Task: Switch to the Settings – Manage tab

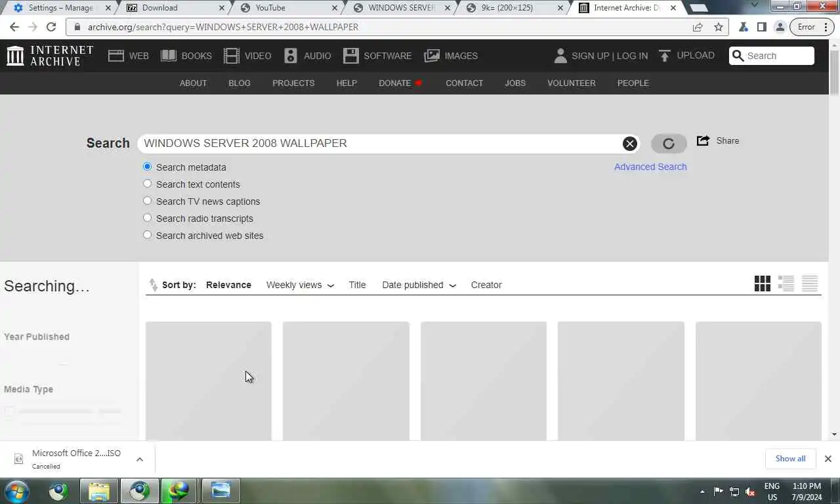Action: click(60, 8)
